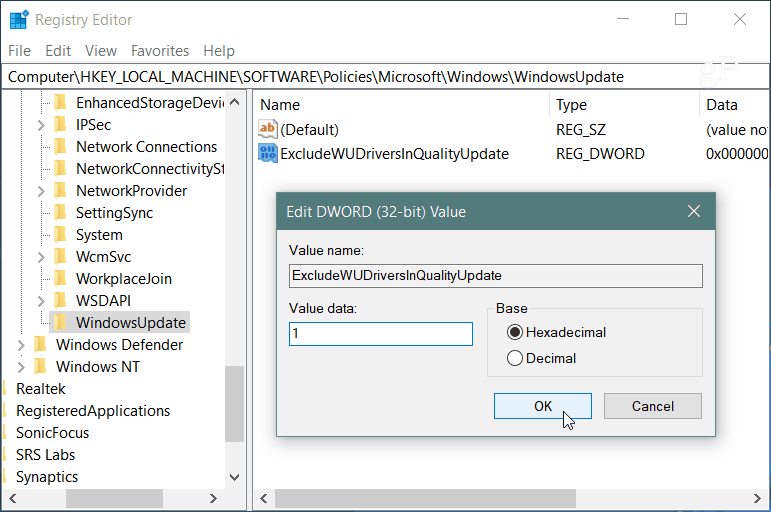Click the tree pane vertical scrollbar thumb

click(235, 404)
